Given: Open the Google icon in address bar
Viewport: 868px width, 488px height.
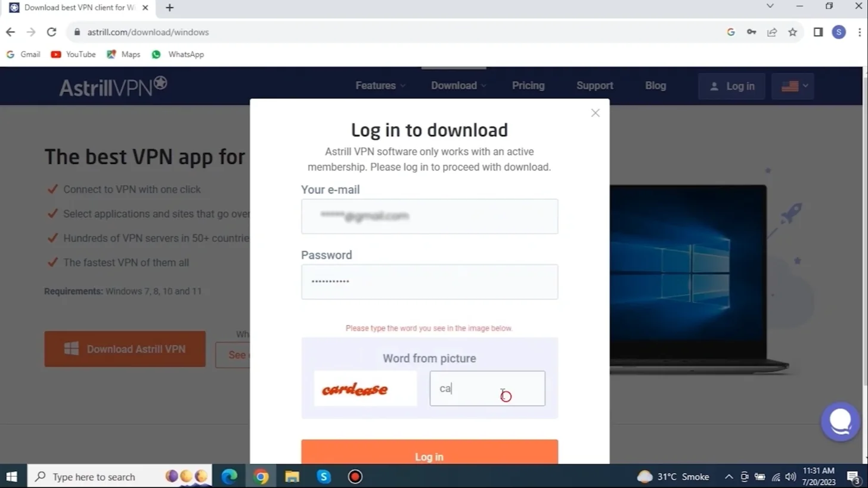Looking at the screenshot, I should pyautogui.click(x=731, y=32).
